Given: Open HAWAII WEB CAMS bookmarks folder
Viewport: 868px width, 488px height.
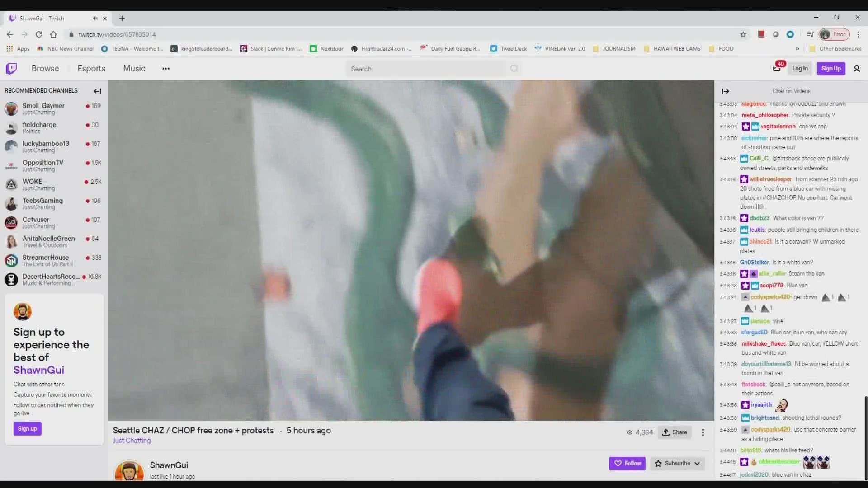Looking at the screenshot, I should 671,49.
